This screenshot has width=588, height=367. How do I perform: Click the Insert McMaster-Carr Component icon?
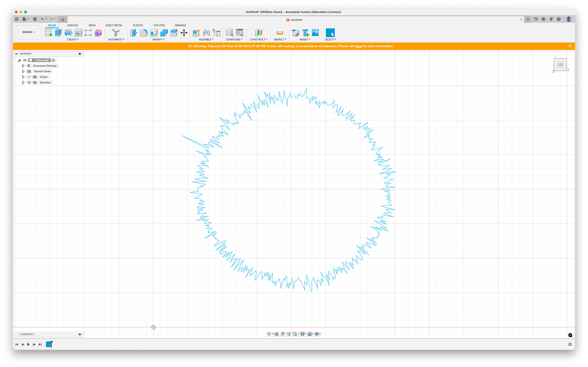click(x=306, y=33)
